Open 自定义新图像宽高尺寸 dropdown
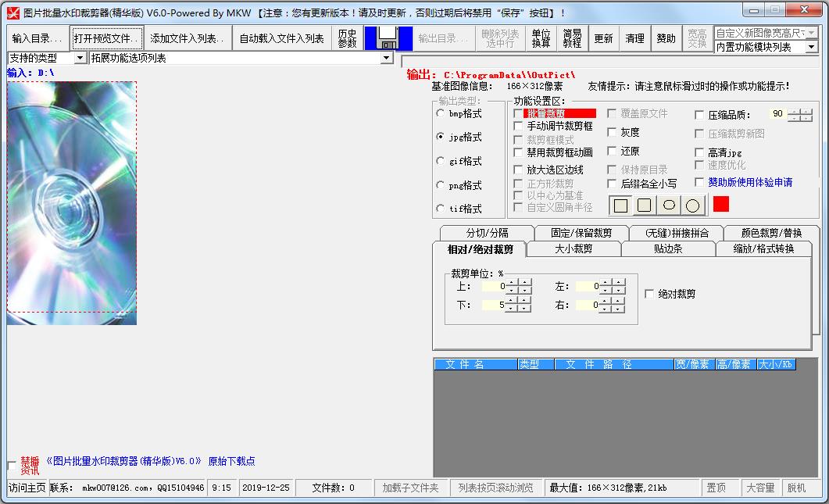The width and height of the screenshot is (829, 504). tap(812, 33)
